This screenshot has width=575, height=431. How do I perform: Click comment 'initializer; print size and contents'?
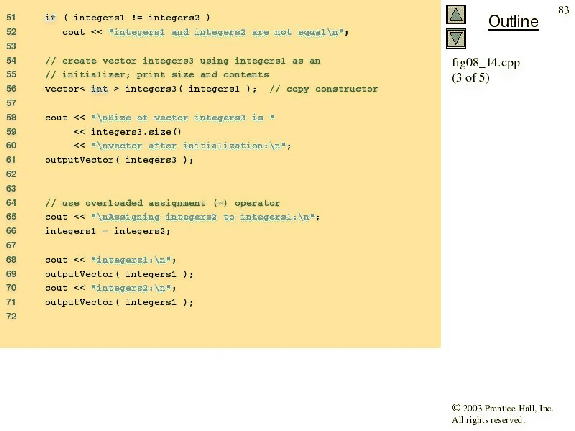coord(157,75)
